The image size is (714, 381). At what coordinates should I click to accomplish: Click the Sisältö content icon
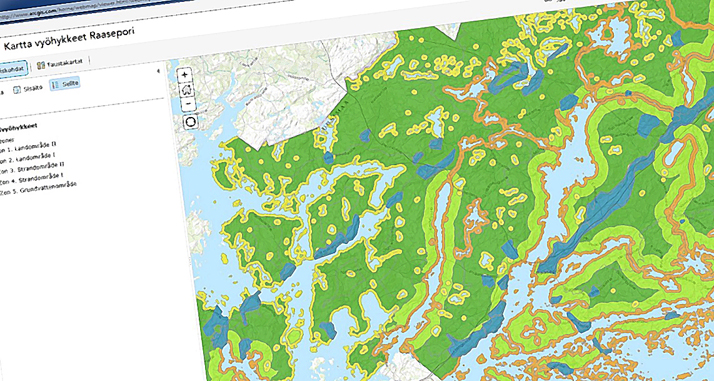pos(17,90)
